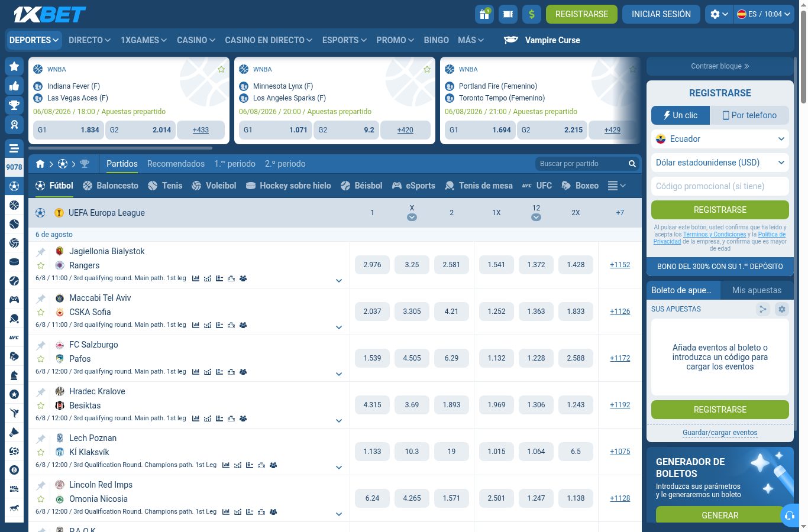The image size is (808, 532).
Task: Favorite the FC Salzburgo vs Pafos match
Action: tap(41, 359)
